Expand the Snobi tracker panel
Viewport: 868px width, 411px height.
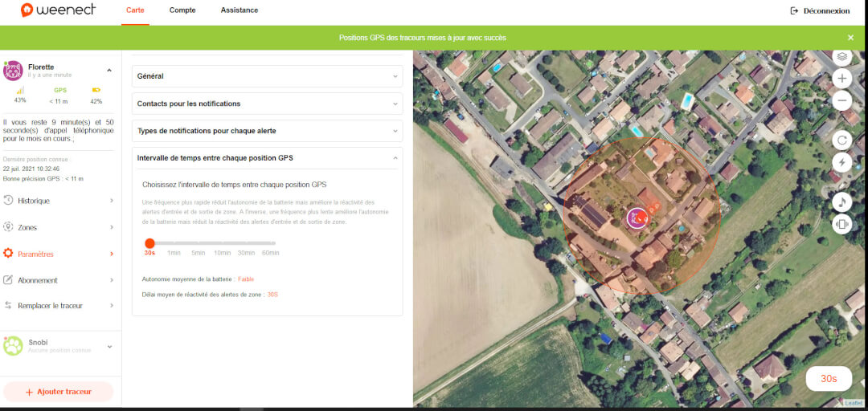109,346
